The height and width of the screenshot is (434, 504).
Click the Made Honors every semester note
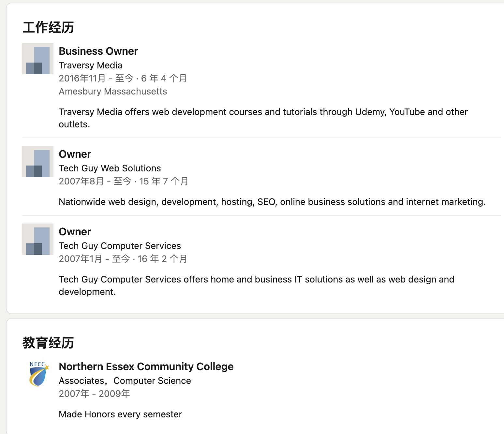click(120, 414)
